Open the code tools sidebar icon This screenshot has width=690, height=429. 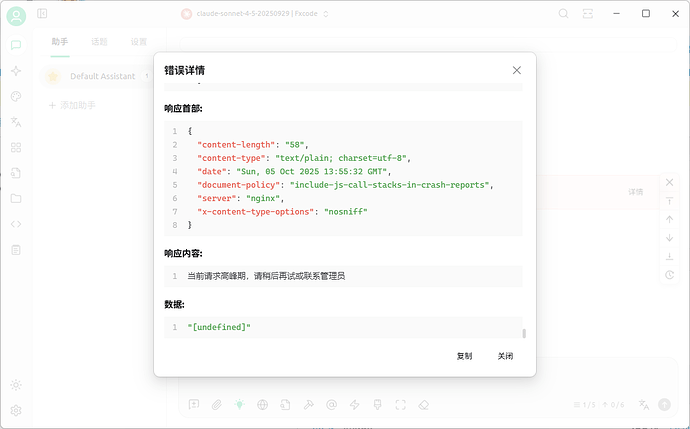(16, 224)
